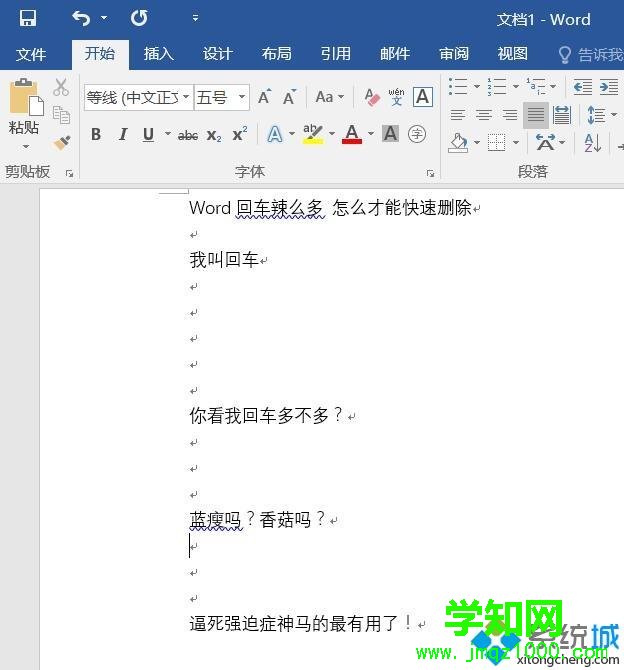Apply the yellow text highlight color
624x670 pixels.
(x=313, y=134)
